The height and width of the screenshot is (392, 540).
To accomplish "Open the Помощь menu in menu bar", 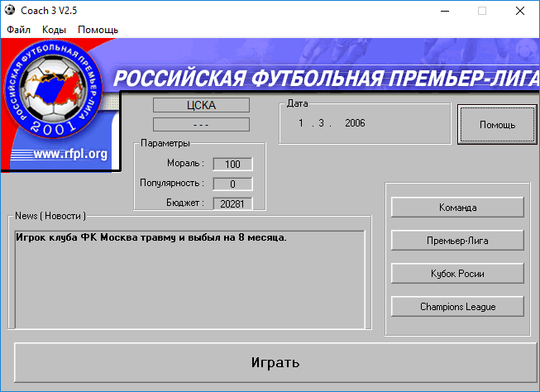I will [x=98, y=30].
